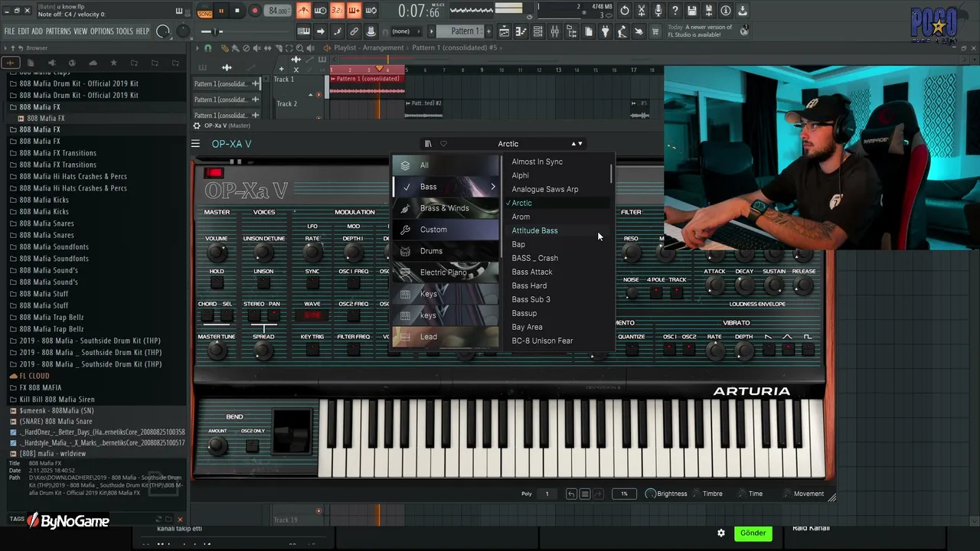Open the FILE menu
Screen dimensions: 980x551
(10, 31)
